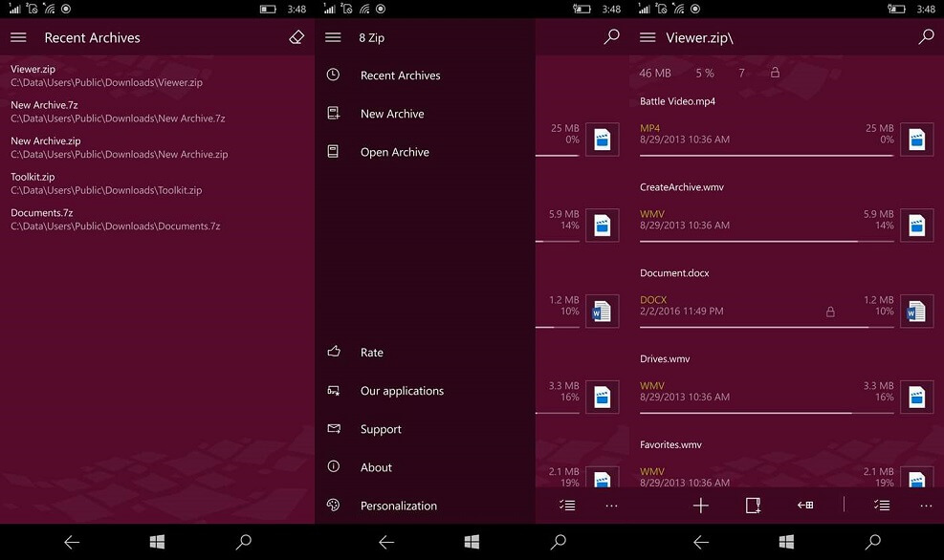944x560 pixels.
Task: Tap the select-items icon on the 8 Zip menu screen
Action: coord(567,506)
